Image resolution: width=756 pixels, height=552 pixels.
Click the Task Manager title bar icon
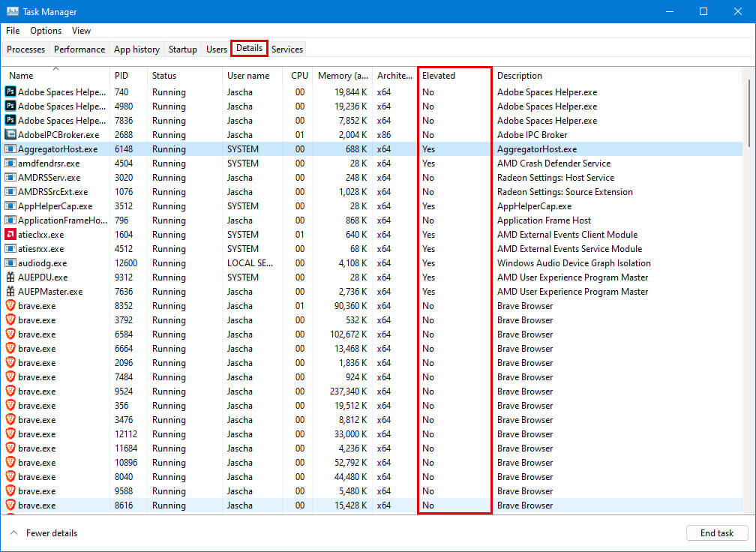tap(13, 11)
